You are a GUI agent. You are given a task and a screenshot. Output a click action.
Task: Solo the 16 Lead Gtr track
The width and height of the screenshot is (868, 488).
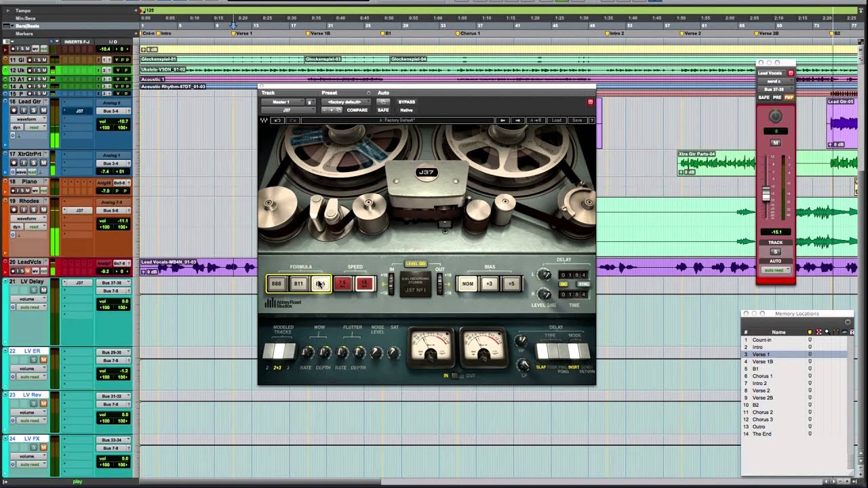(33, 110)
